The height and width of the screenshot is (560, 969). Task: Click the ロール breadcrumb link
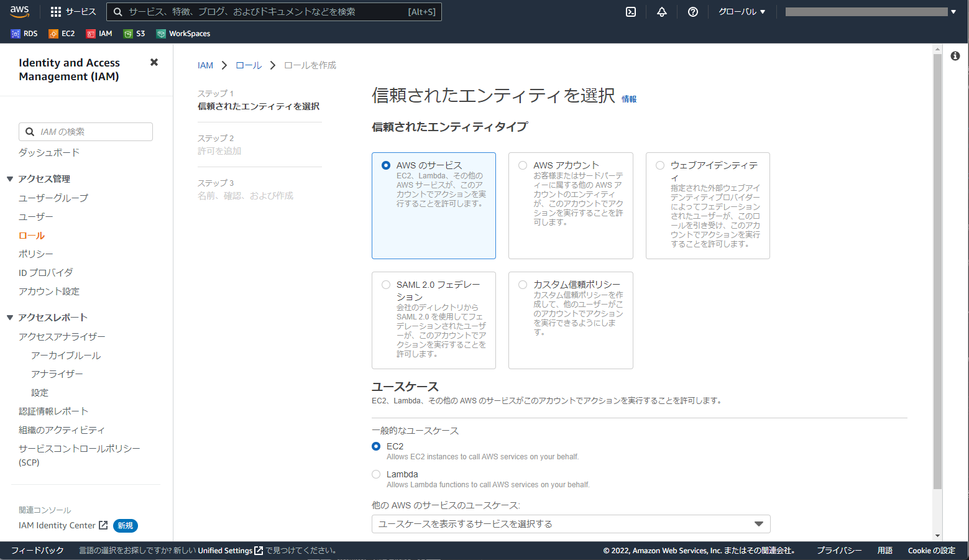click(x=249, y=65)
